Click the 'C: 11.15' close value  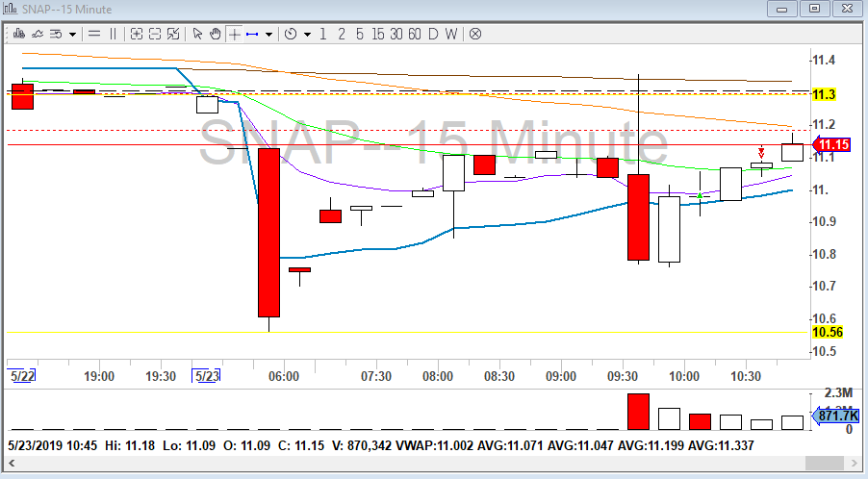pyautogui.click(x=300, y=445)
